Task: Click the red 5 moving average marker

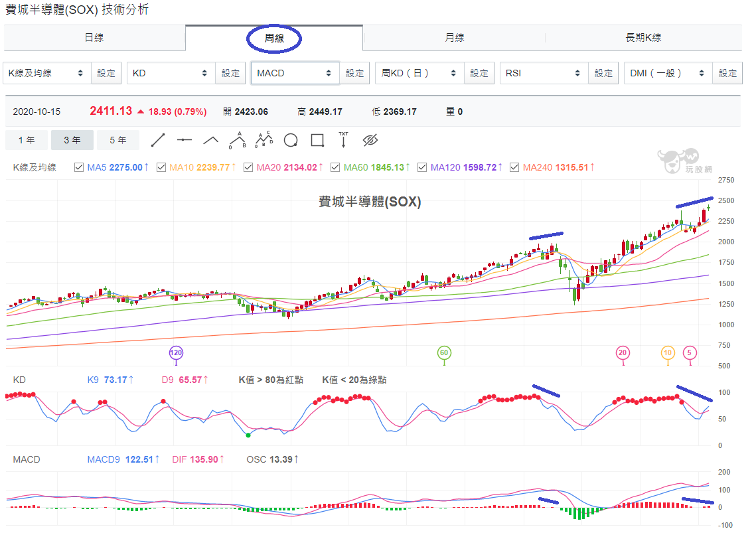Action: [x=690, y=352]
